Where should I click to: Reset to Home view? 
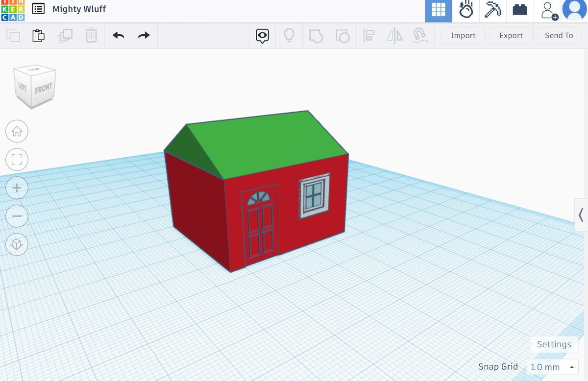[17, 131]
